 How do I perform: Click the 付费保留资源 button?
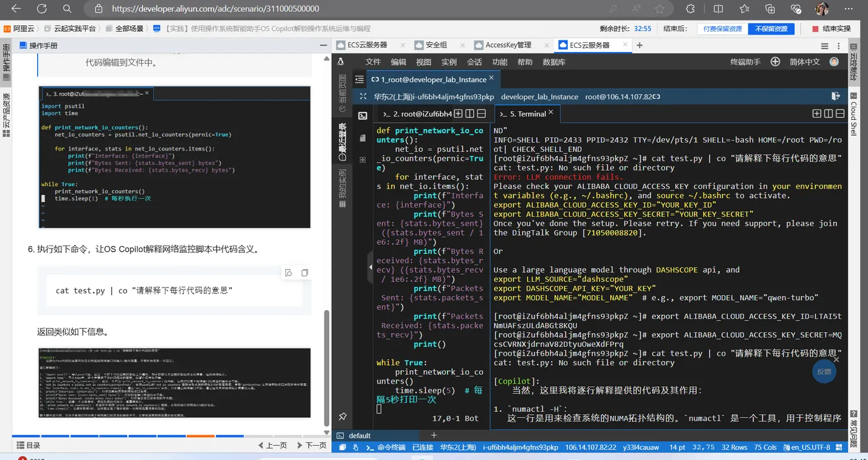[x=722, y=29]
